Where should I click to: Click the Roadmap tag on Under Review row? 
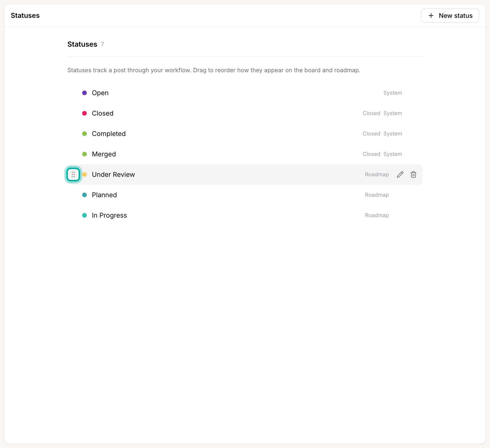tap(377, 175)
